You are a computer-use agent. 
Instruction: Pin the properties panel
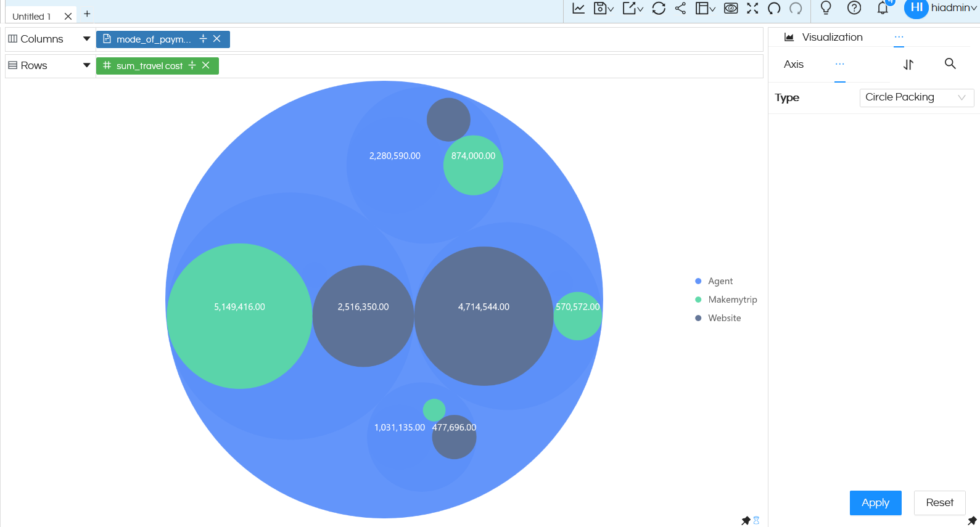click(x=972, y=521)
